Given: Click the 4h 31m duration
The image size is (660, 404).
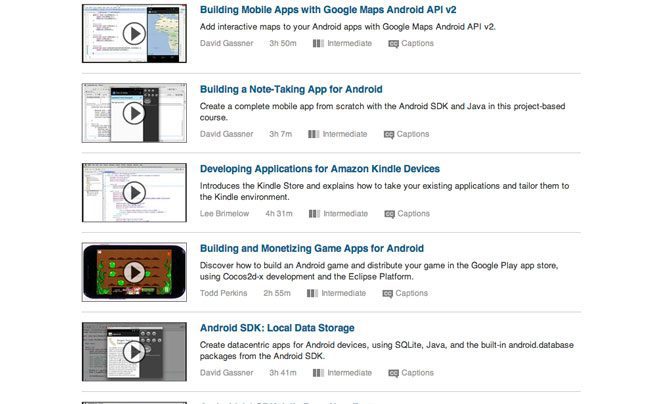Looking at the screenshot, I should coord(279,214).
